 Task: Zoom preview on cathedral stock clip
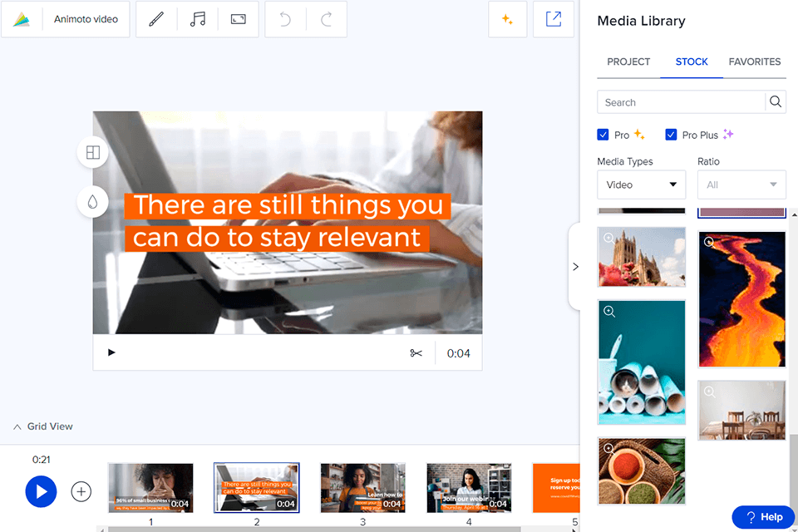(x=608, y=238)
